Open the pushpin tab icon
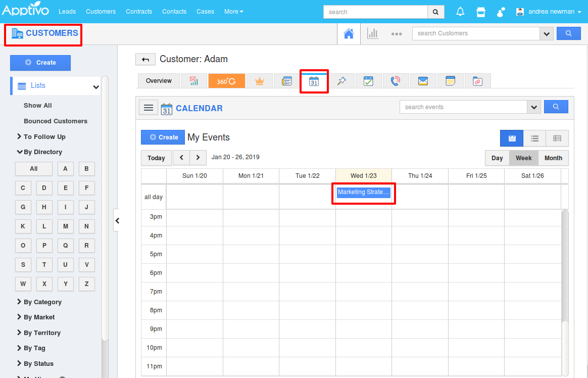 [x=341, y=81]
